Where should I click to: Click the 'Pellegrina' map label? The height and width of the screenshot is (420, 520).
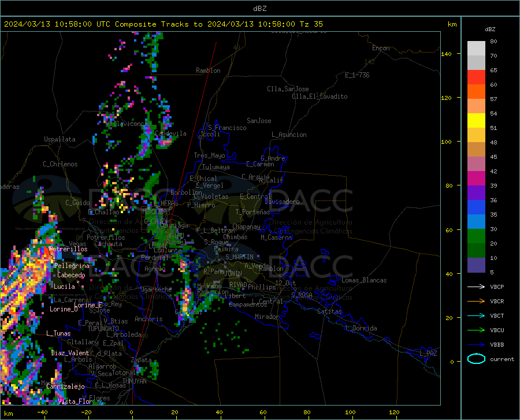click(x=72, y=266)
